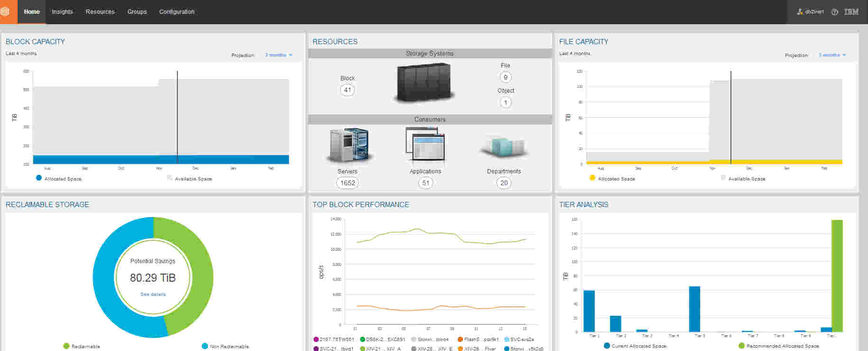Viewport: 868px width, 351px height.
Task: Click the File Capacity current-date marker line
Action: tap(731, 117)
